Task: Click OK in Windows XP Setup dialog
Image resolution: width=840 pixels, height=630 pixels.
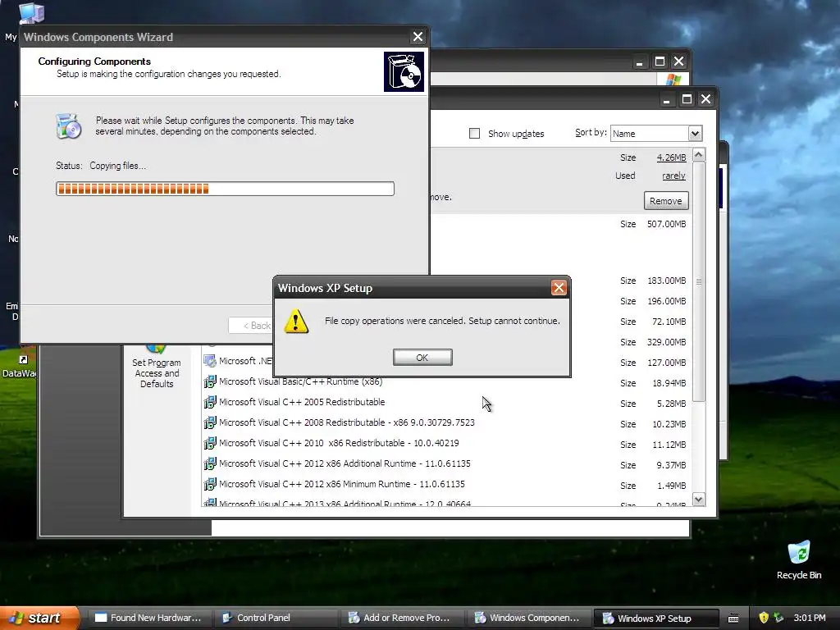Action: click(422, 358)
